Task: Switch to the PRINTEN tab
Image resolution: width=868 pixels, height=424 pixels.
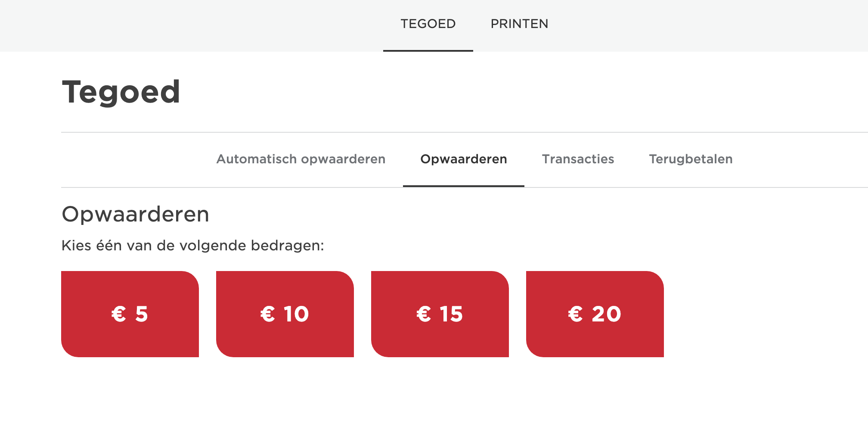Action: [x=520, y=24]
